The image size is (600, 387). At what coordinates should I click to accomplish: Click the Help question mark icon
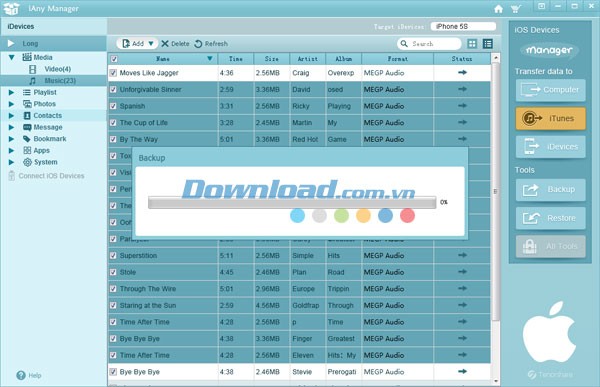click(21, 375)
